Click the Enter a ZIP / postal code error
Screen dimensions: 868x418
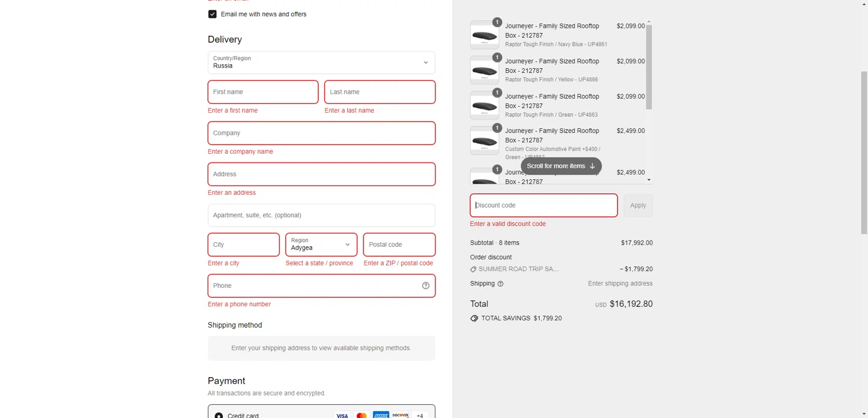tap(398, 263)
